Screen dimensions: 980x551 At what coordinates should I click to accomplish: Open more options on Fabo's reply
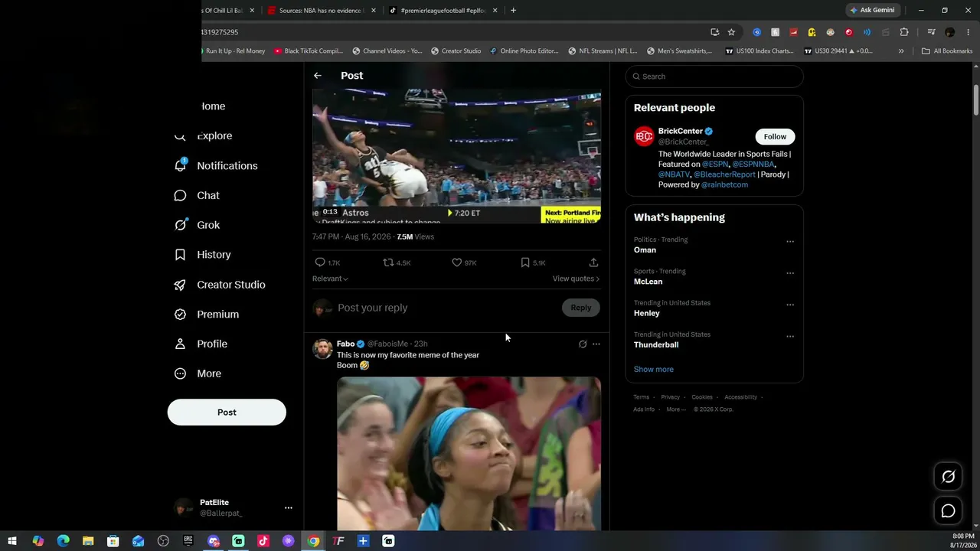click(596, 344)
